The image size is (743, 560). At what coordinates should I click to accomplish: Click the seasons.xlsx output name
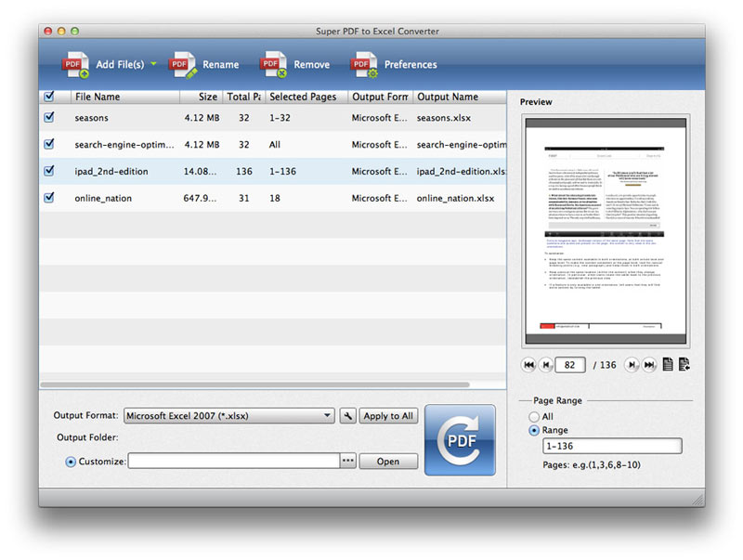(444, 118)
